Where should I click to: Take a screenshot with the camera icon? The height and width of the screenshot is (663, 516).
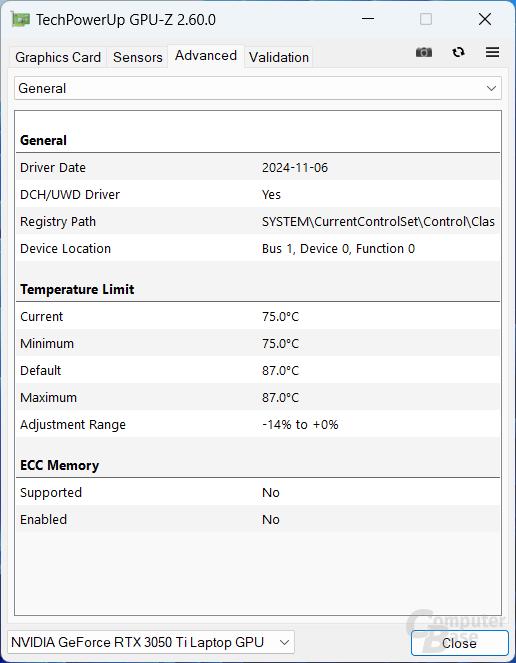click(x=424, y=52)
